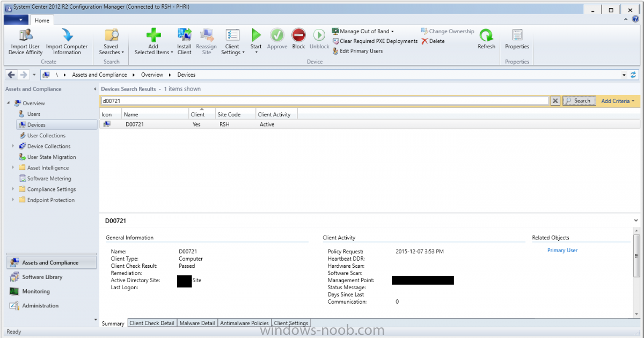Select User Collections in the tree
This screenshot has width=644, height=338.
coord(46,135)
